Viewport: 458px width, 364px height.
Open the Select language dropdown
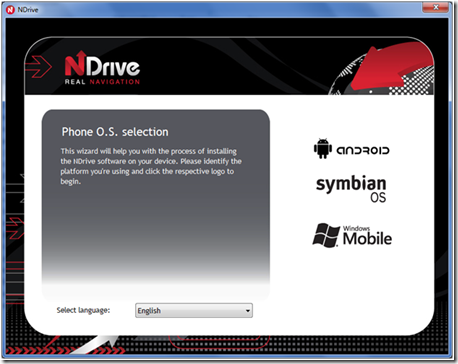[194, 310]
